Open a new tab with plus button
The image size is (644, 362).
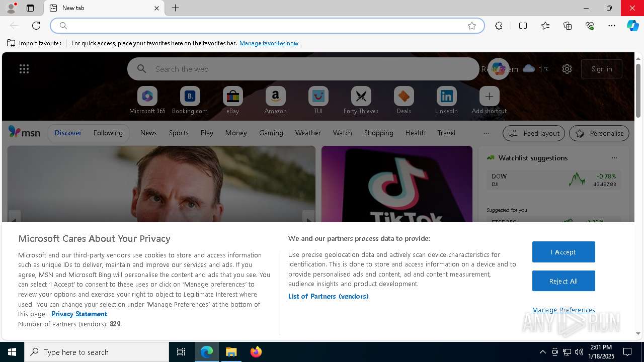click(175, 8)
